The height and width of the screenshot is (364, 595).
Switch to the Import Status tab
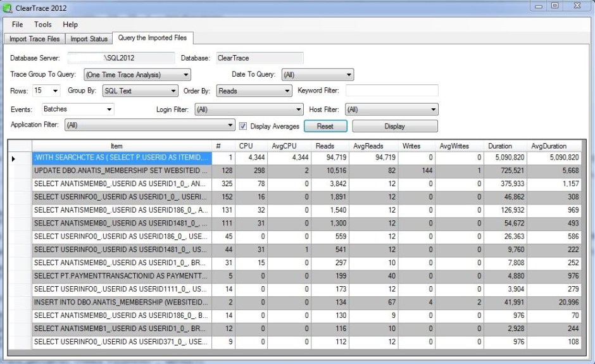(89, 39)
